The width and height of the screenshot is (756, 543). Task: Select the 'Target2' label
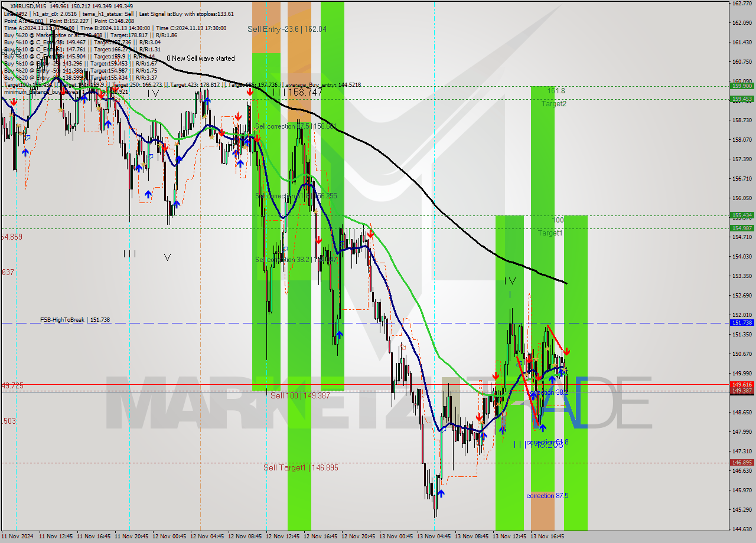[x=554, y=104]
